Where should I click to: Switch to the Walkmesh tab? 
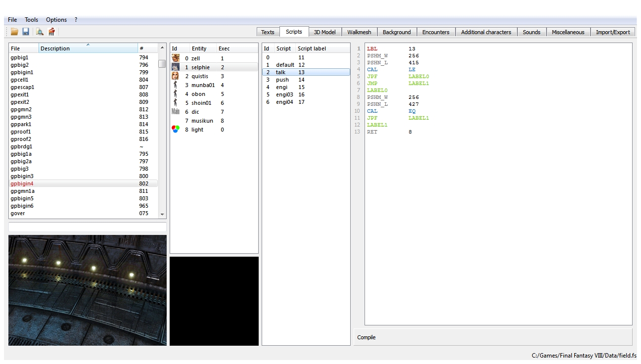click(359, 32)
